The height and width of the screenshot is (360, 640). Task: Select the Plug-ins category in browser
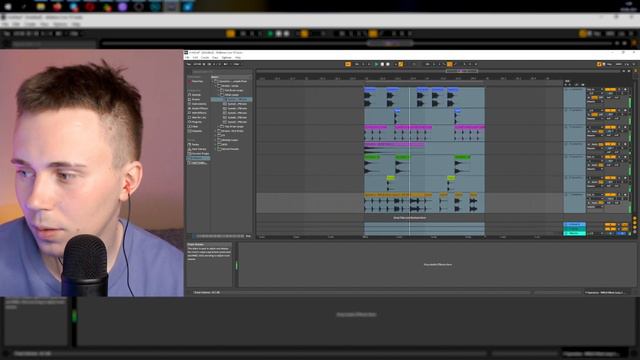[x=196, y=122]
